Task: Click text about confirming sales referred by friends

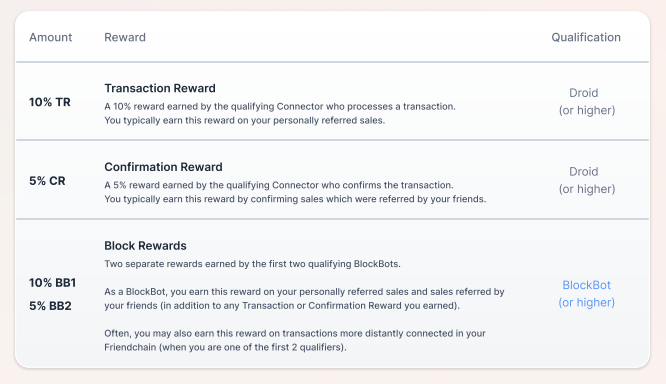Action: pyautogui.click(x=295, y=199)
